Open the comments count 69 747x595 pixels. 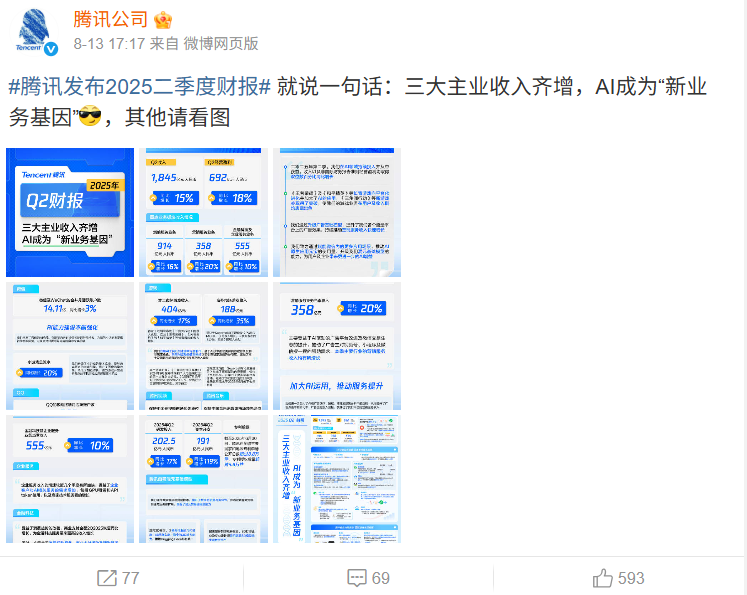point(381,578)
